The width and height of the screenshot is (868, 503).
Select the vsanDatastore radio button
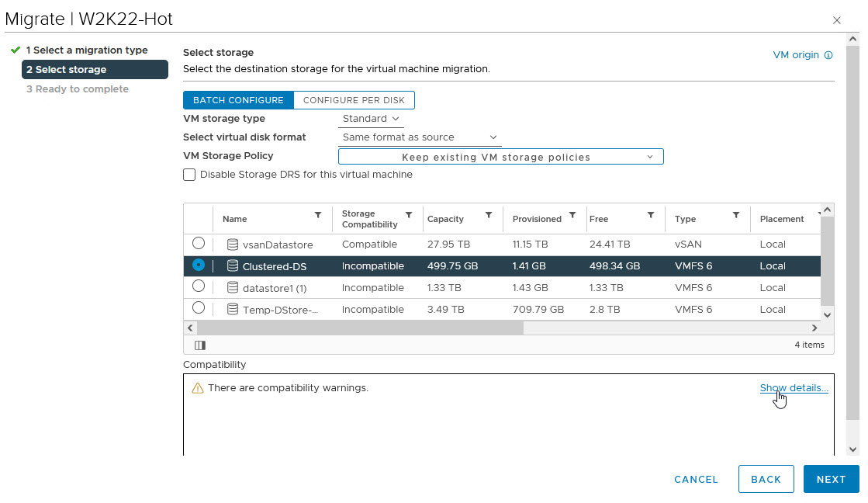[199, 244]
